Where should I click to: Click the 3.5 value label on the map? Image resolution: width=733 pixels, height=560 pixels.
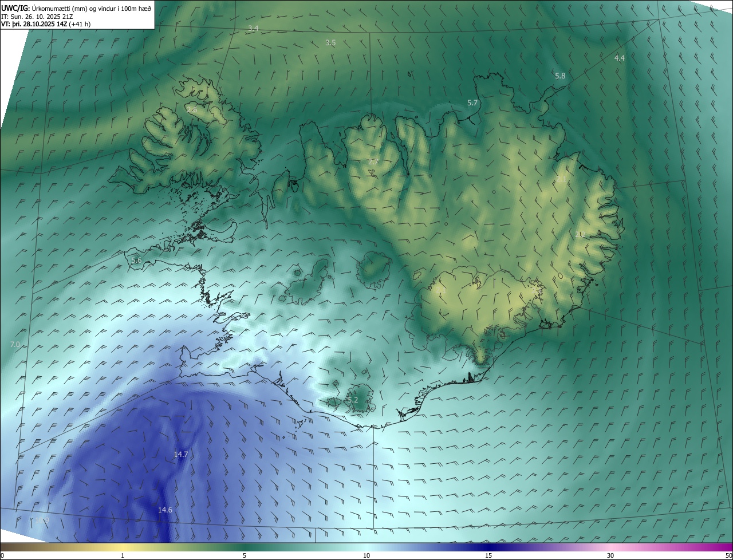330,42
